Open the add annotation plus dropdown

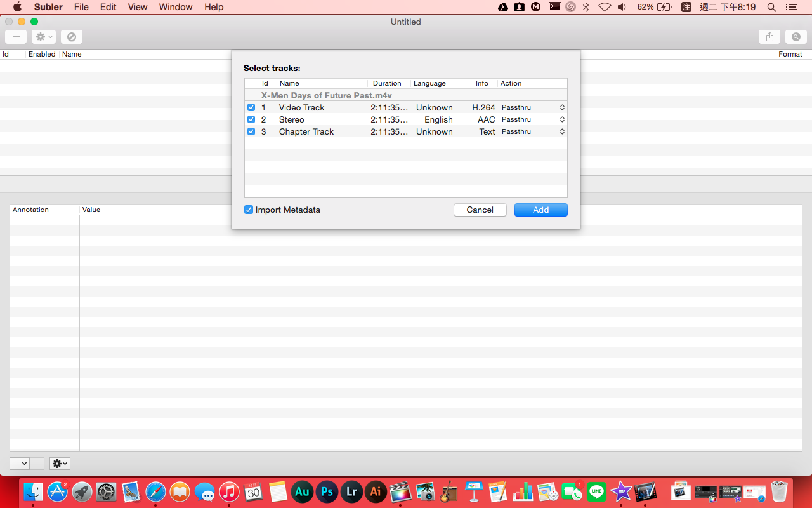[x=20, y=464]
